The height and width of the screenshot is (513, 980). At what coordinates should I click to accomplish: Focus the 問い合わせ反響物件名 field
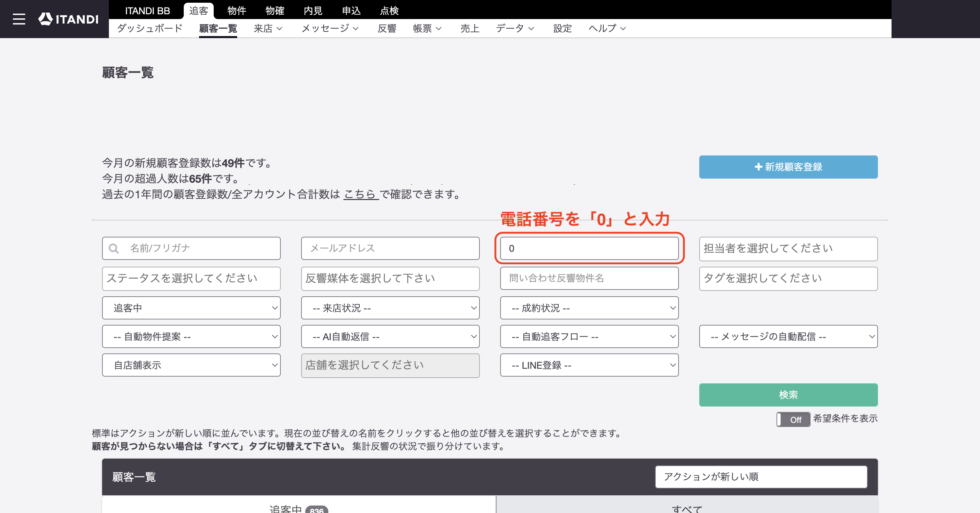pyautogui.click(x=589, y=278)
